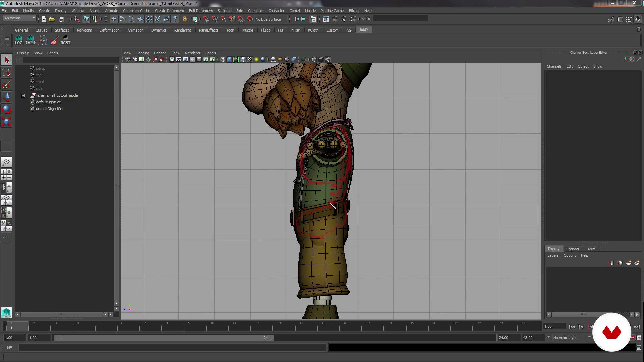Select the arrow Select tool

point(7,60)
